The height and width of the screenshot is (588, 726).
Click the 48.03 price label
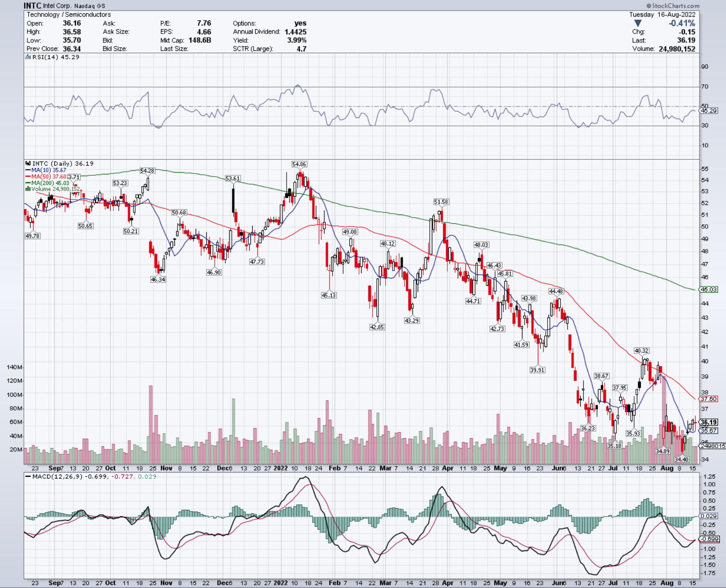(x=481, y=245)
